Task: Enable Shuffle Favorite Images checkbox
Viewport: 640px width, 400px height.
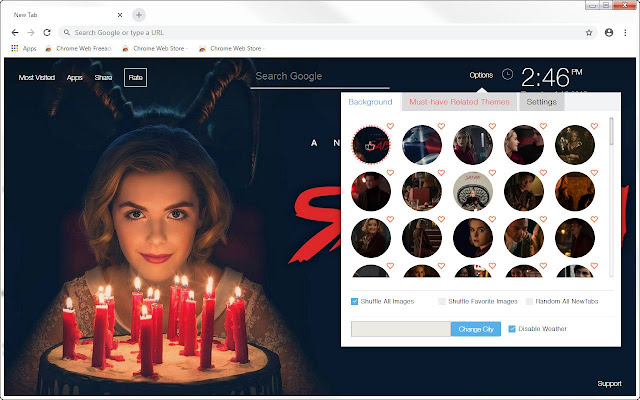Action: (x=442, y=302)
